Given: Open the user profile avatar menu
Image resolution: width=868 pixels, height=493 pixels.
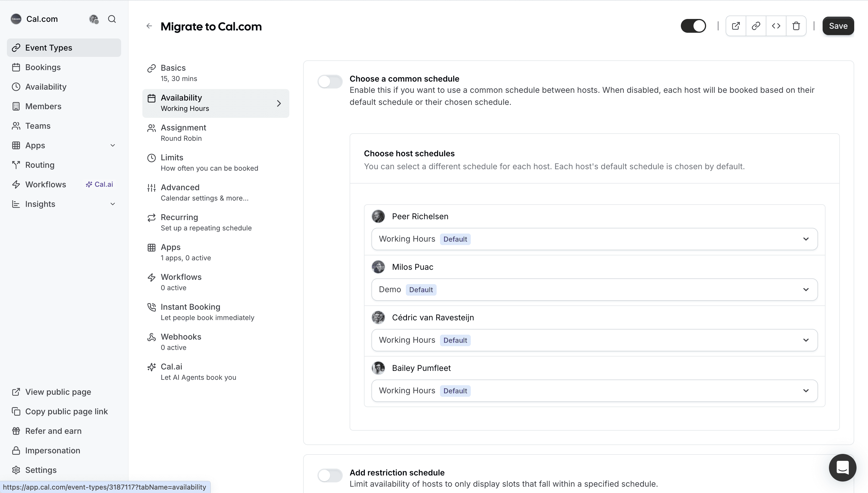Looking at the screenshot, I should 94,19.
